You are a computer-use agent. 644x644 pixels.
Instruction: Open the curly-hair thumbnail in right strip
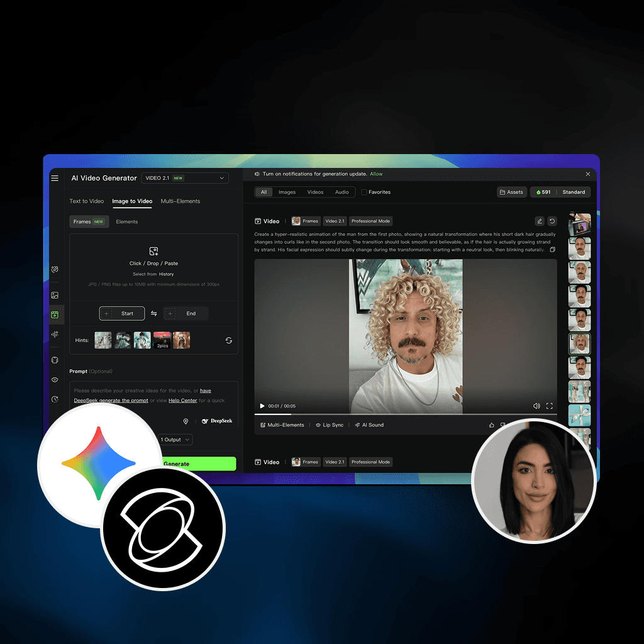point(579,344)
